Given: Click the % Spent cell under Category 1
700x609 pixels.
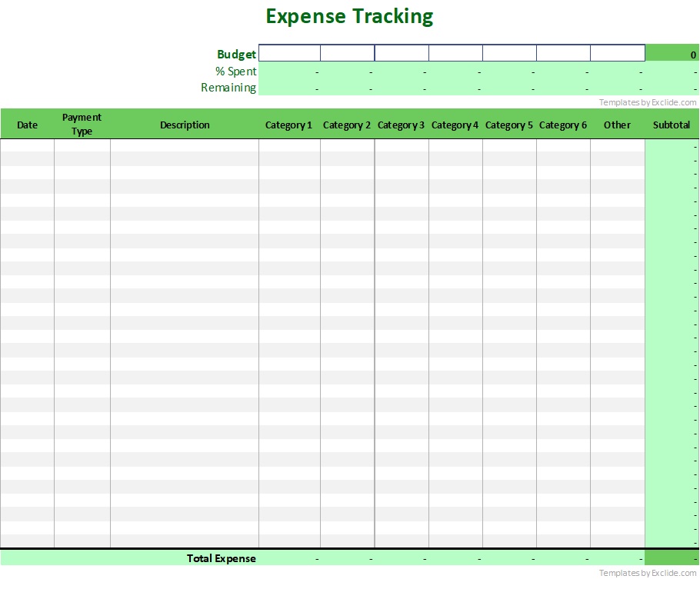Looking at the screenshot, I should point(289,71).
